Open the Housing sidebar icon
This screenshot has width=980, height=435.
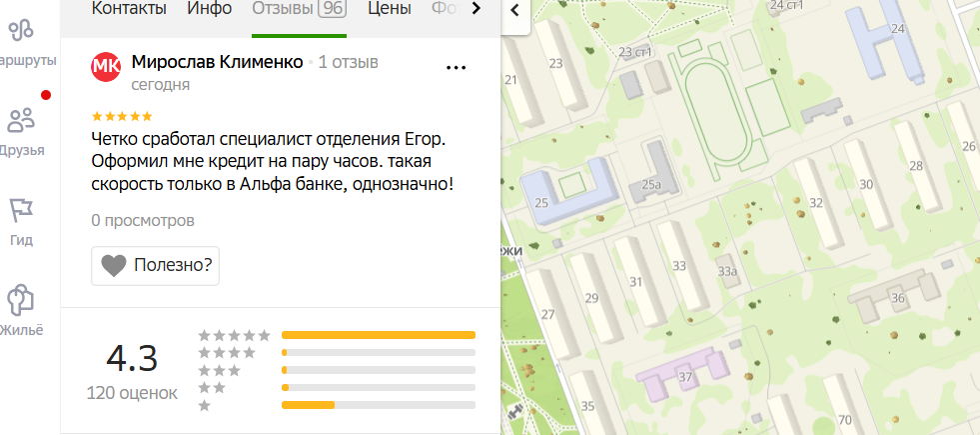pyautogui.click(x=22, y=300)
